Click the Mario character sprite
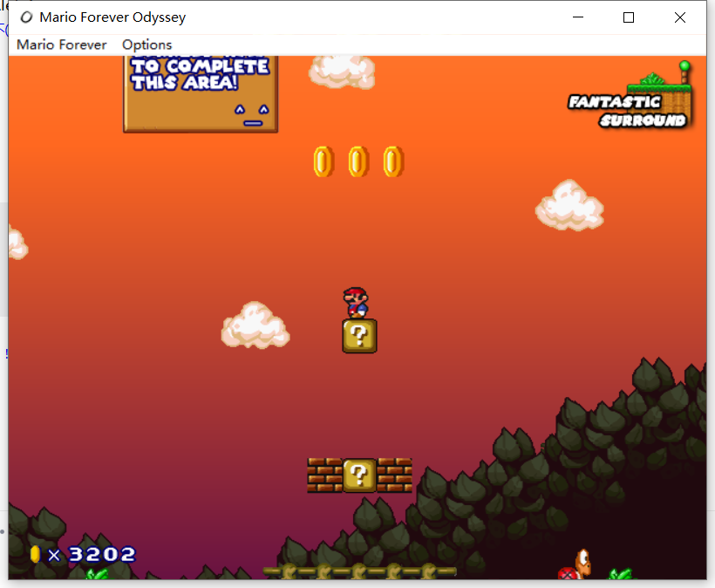Viewport: 715px width, 588px height. click(356, 303)
